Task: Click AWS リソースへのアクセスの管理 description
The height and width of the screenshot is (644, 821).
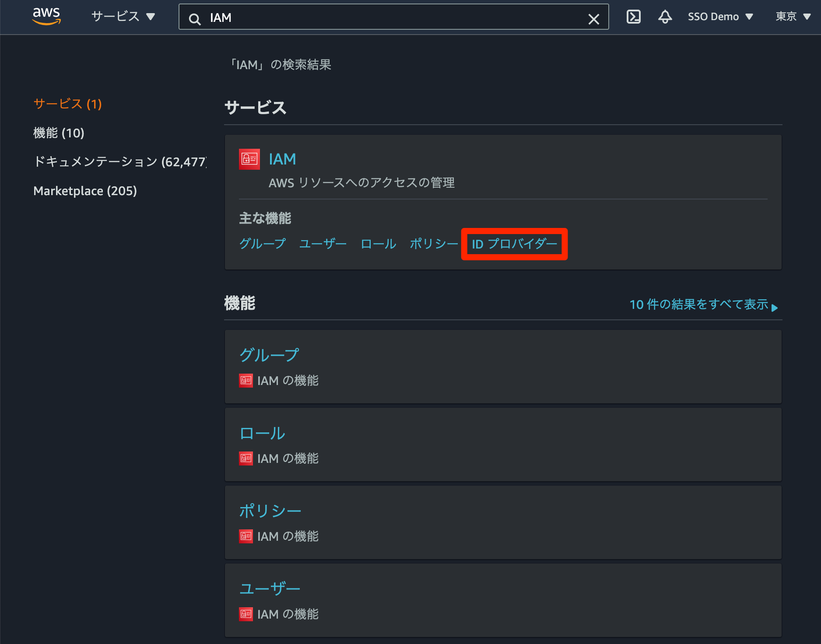Action: (361, 183)
